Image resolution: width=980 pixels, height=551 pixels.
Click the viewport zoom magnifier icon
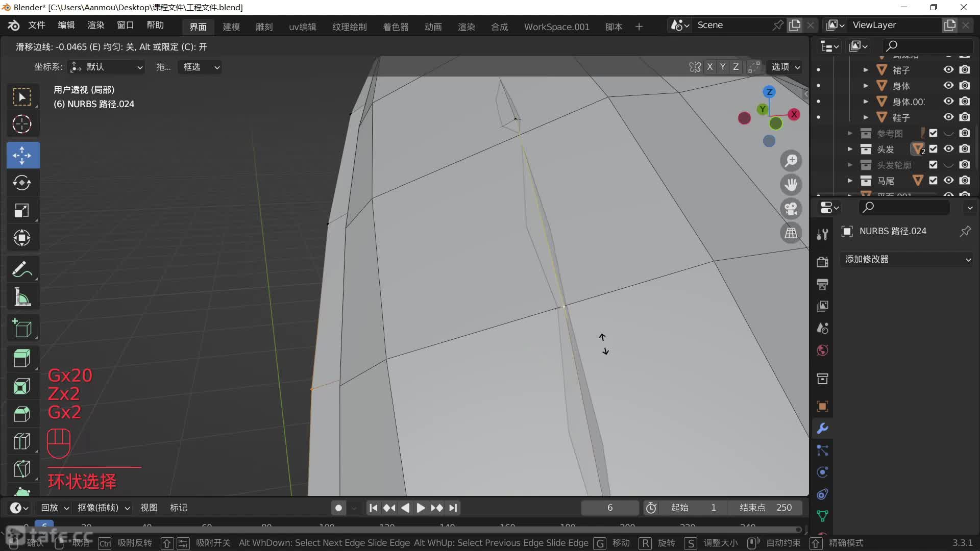(791, 161)
